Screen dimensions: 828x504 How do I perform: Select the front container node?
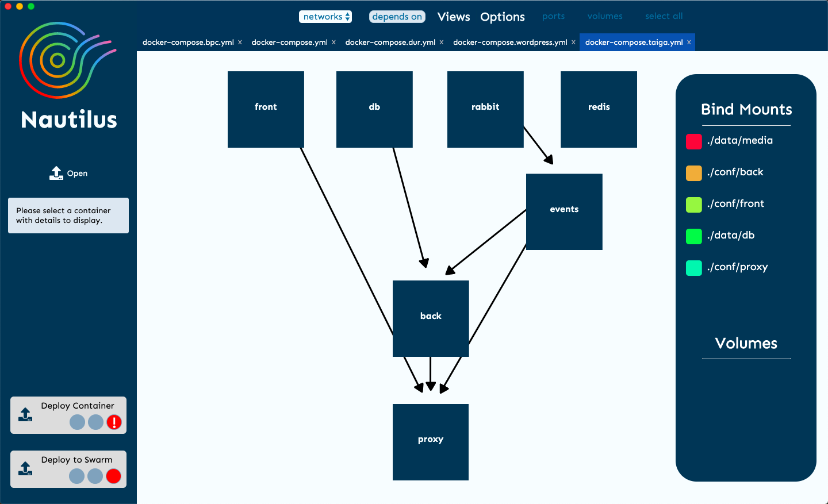pyautogui.click(x=266, y=109)
